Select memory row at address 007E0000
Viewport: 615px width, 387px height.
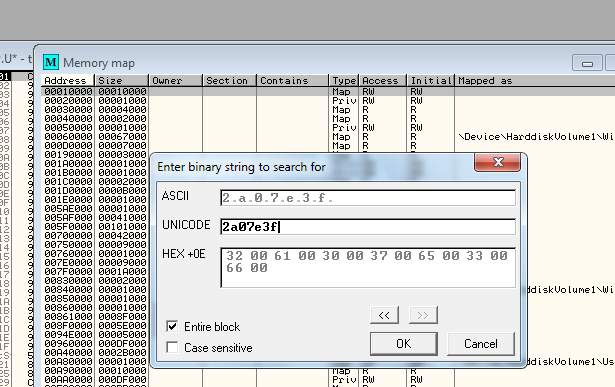96,263
